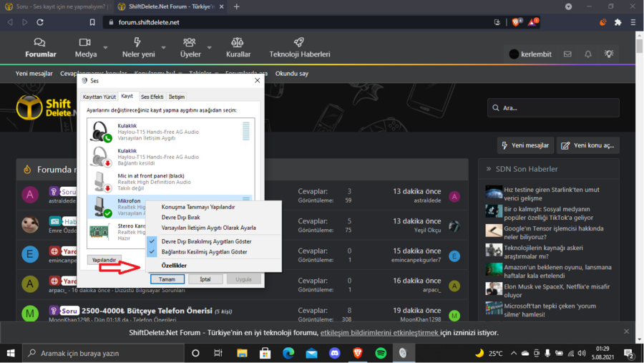The width and height of the screenshot is (644, 363).
Task: Choose Devre Dışı Bırak menu entry
Action: (x=180, y=217)
